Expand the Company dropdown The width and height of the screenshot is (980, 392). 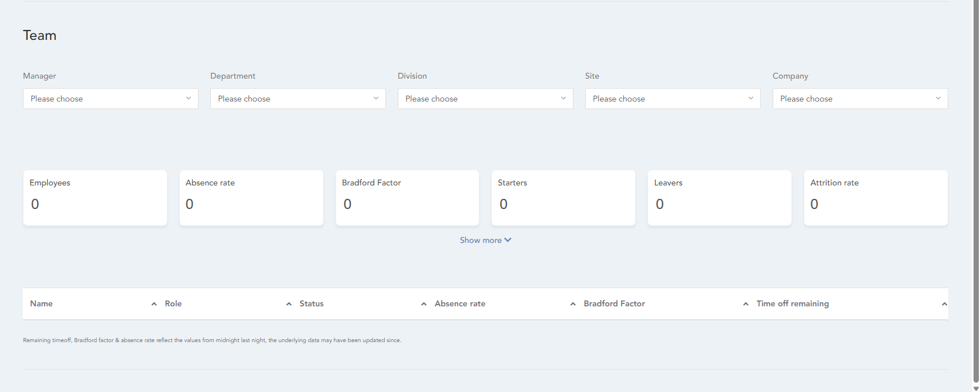click(860, 99)
